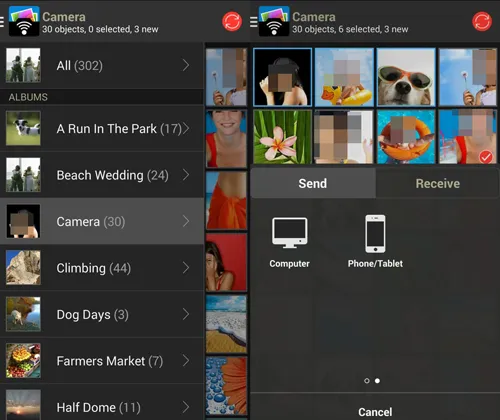Image resolution: width=500 pixels, height=420 pixels.
Task: Expand the All (302) chevron
Action: pos(186,65)
